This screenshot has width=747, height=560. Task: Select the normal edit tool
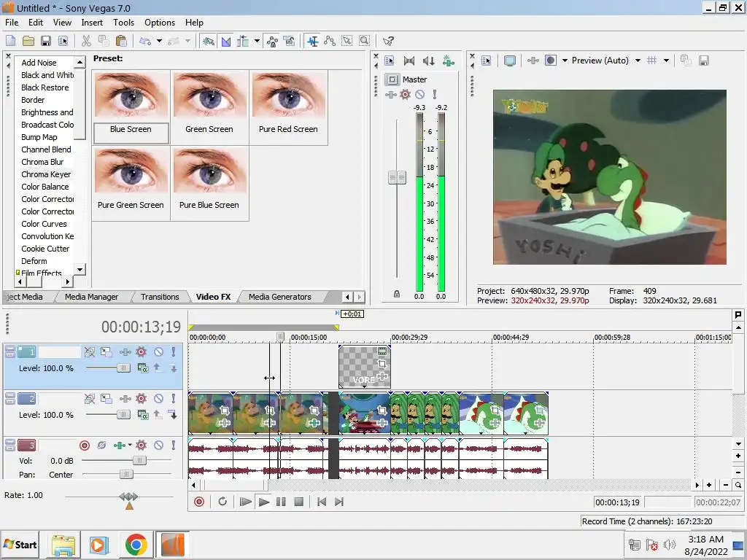click(312, 41)
